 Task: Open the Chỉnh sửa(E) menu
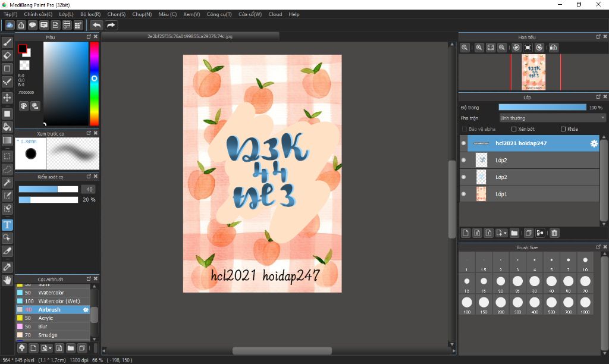(x=38, y=14)
